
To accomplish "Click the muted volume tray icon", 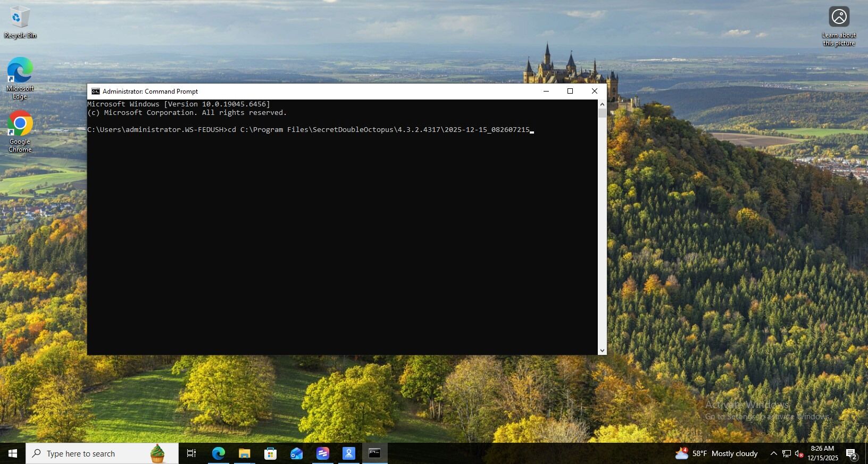I will (799, 453).
